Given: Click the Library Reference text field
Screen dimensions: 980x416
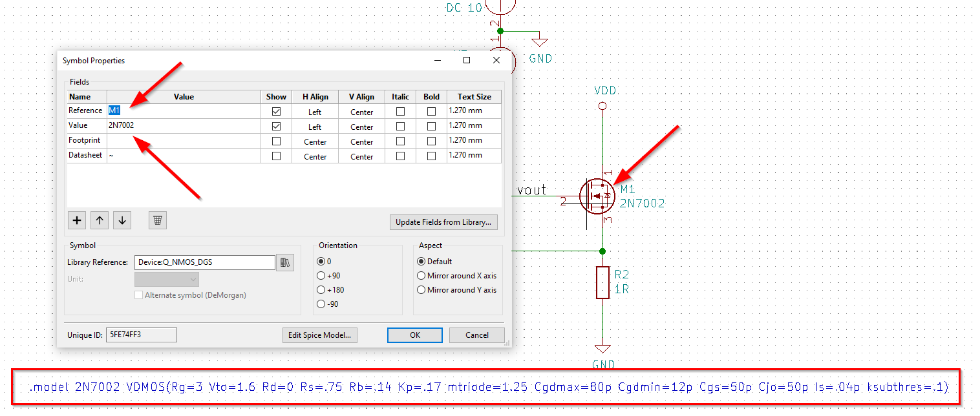Looking at the screenshot, I should 204,262.
